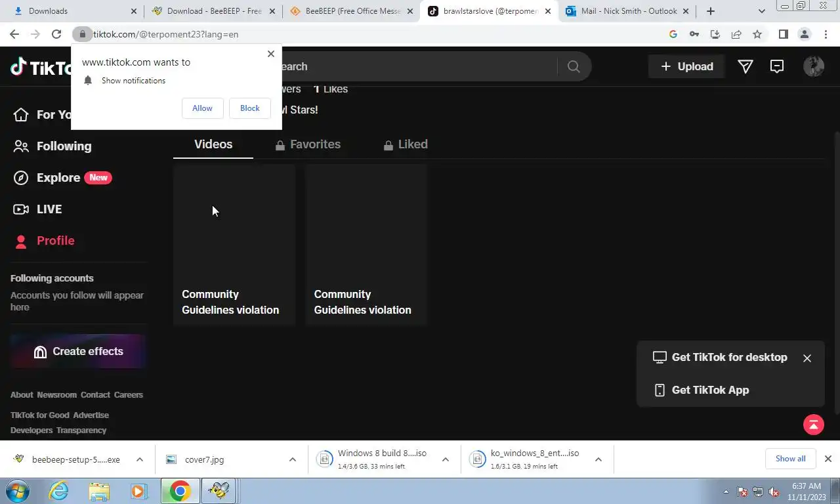Expand cover7.jpg download options
Viewport: 840px width, 504px height.
coord(293,459)
